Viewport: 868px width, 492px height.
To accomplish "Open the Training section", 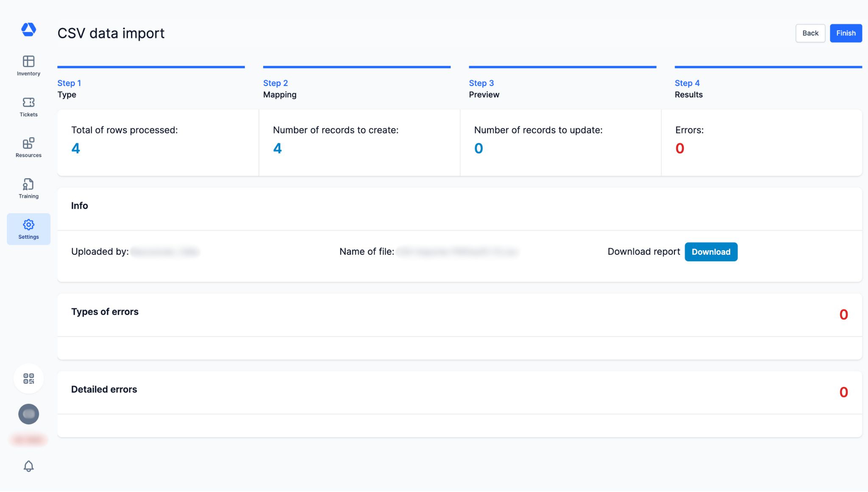I will [28, 188].
